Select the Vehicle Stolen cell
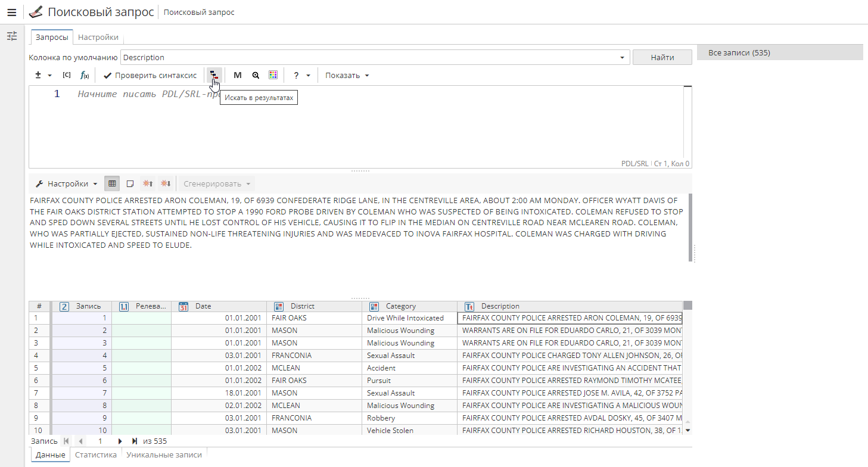868x467 pixels. tap(409, 431)
